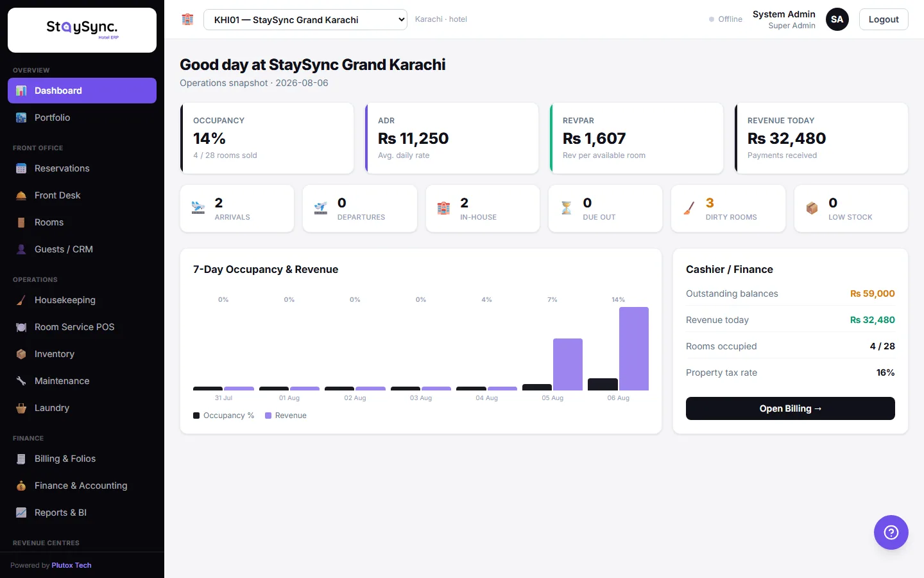Click the 06 Aug purple revenue bar
The width and height of the screenshot is (924, 578).
coord(633,349)
